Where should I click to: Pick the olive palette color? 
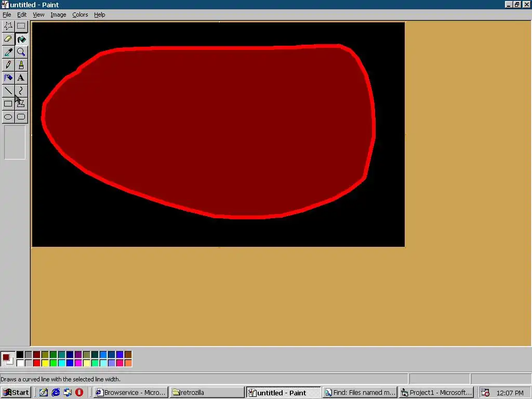click(45, 355)
